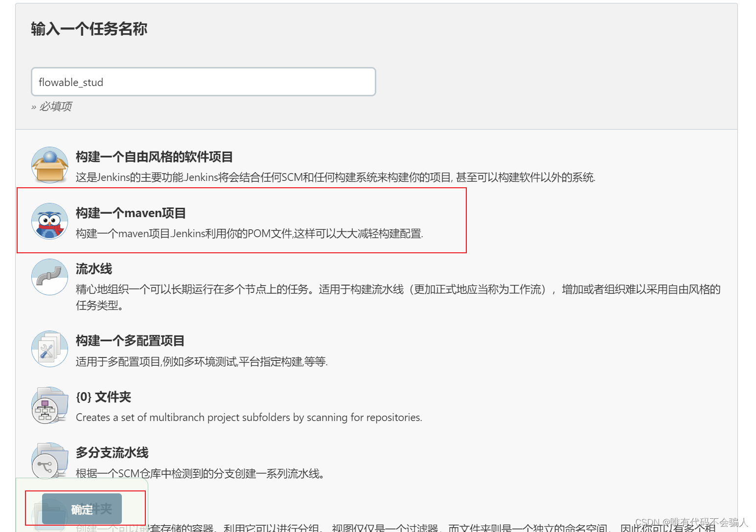Choose 构建一个自由风格的软件项目 title
Screen dimensions: 756x532
[154, 157]
